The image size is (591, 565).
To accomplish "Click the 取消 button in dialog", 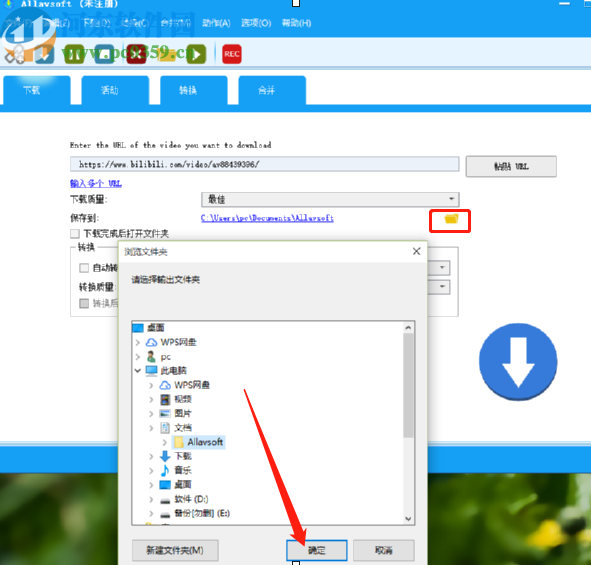I will pyautogui.click(x=384, y=551).
